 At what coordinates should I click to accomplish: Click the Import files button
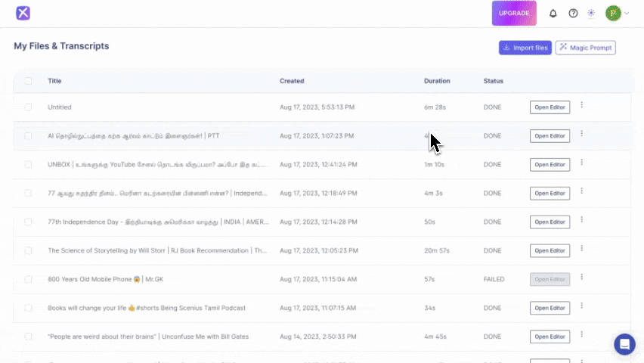pos(525,48)
